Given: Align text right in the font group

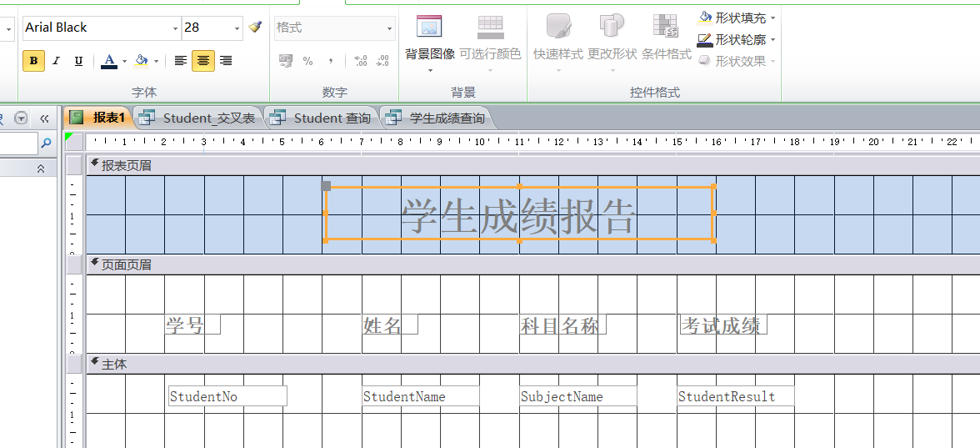Looking at the screenshot, I should click(226, 61).
